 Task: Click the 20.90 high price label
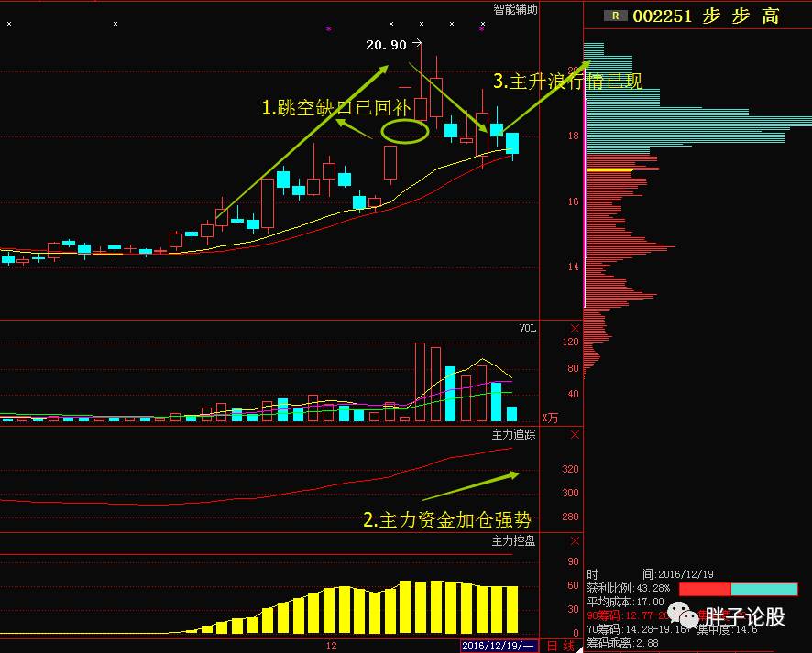tap(387, 45)
